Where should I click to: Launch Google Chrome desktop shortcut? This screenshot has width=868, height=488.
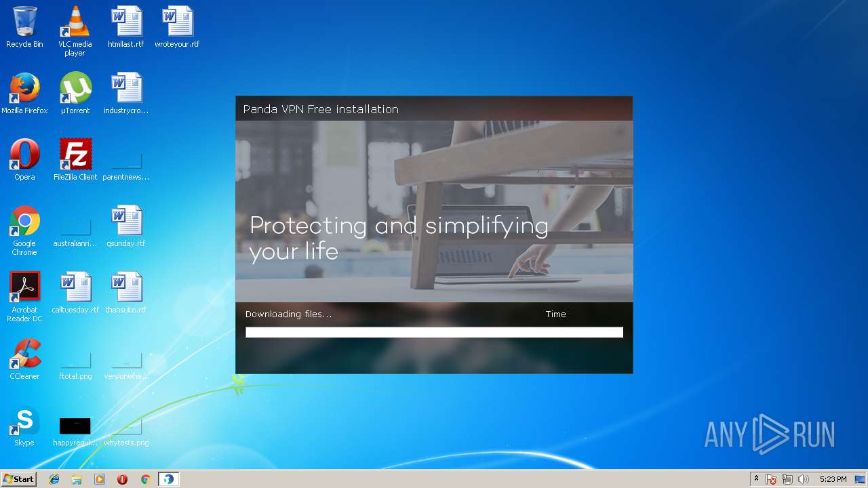pos(24,231)
